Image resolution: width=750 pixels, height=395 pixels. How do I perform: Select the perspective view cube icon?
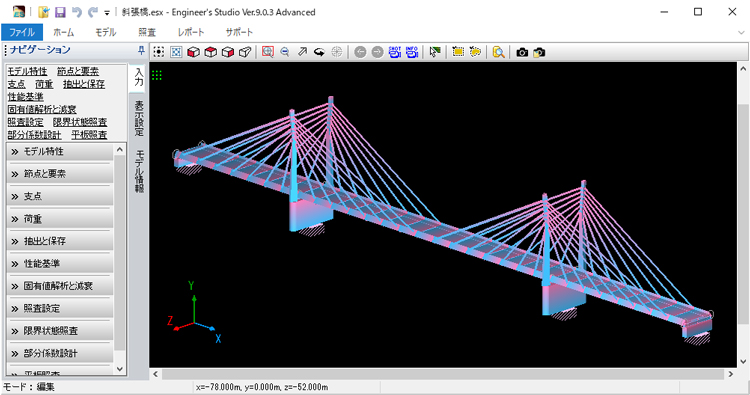(x=245, y=52)
